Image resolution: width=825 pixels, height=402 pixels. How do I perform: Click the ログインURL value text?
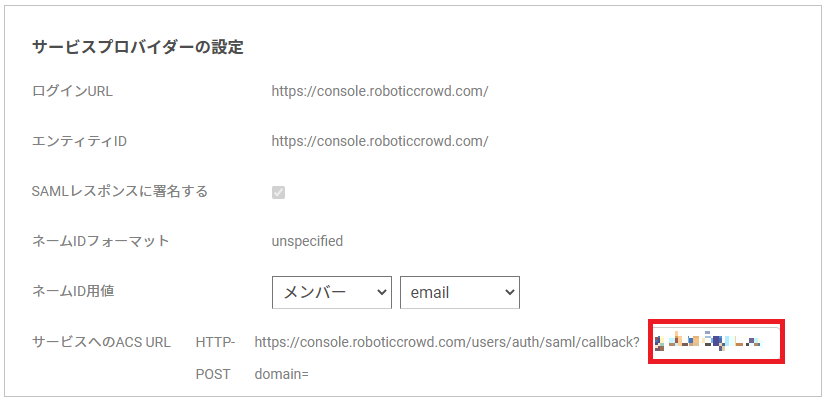pyautogui.click(x=380, y=92)
